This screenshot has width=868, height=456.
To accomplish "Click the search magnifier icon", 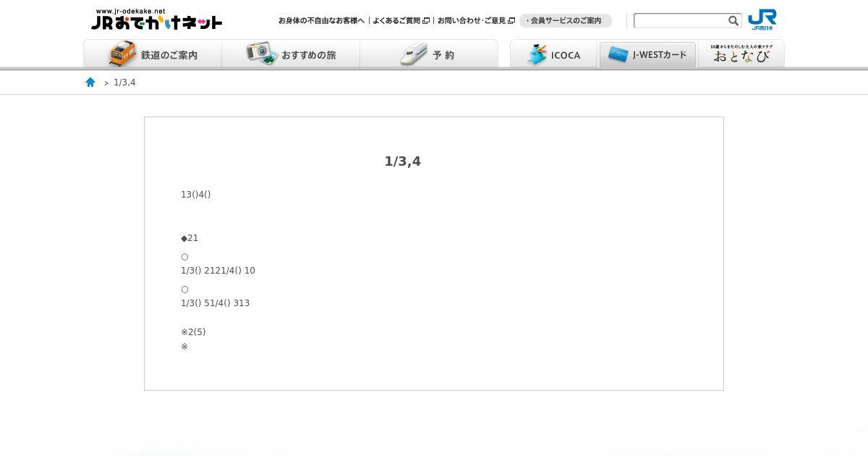I will [733, 21].
